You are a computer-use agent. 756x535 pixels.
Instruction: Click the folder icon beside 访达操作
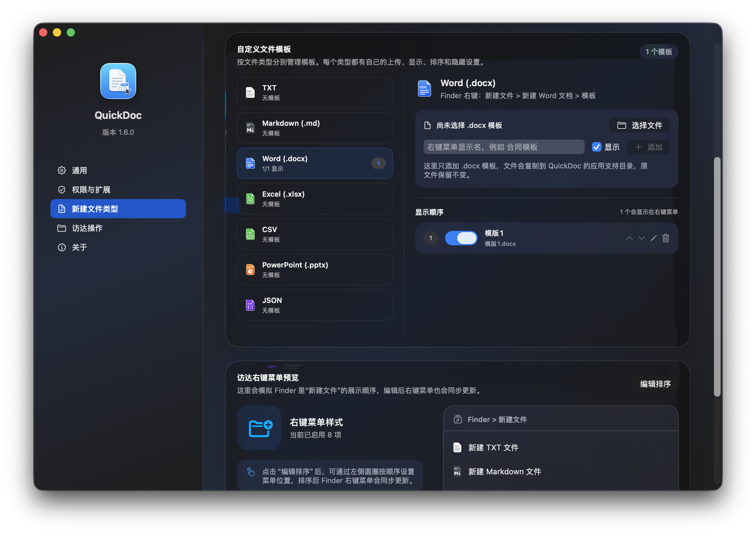point(61,228)
